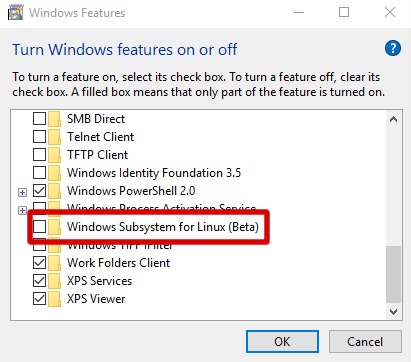411x362 pixels.
Task: Select the Telnet Client list entry
Action: [100, 137]
